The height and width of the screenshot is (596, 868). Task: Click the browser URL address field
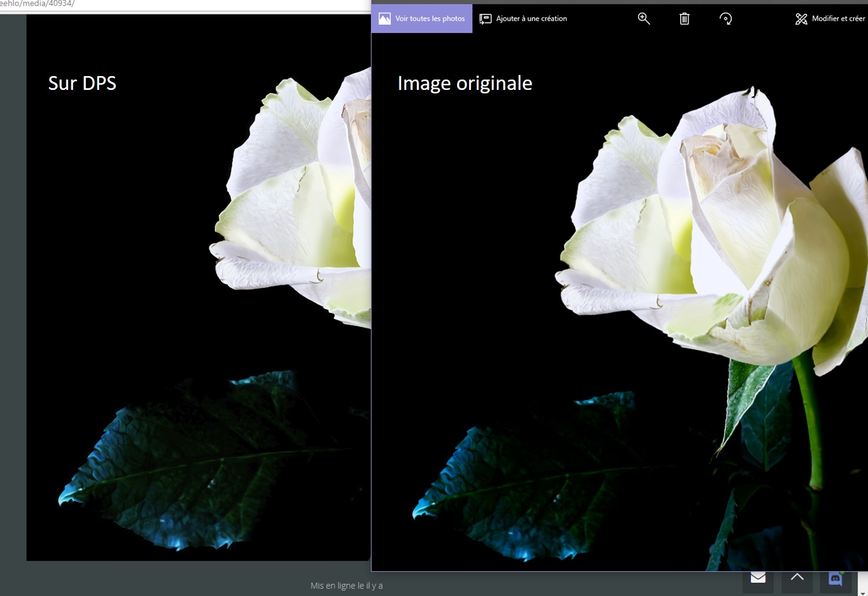173,4
